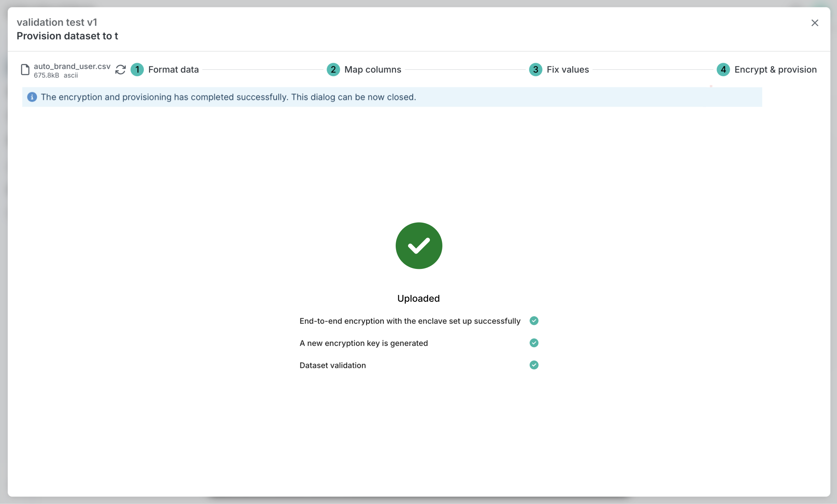
Task: Click the Uploaded status text
Action: point(418,298)
